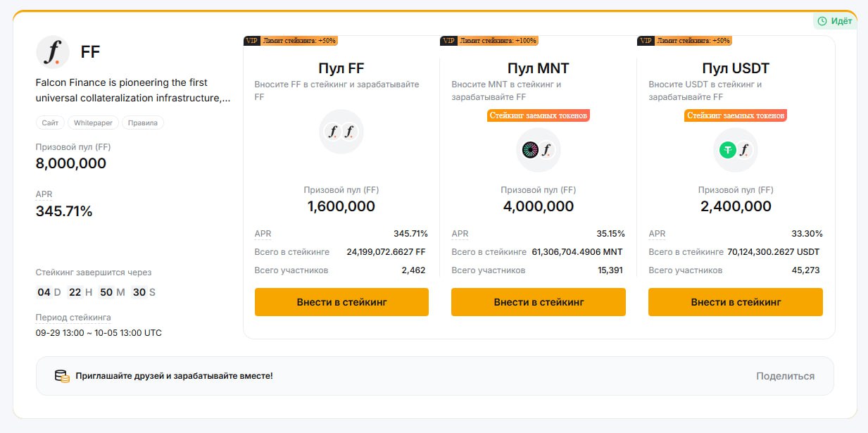Click the 'Стейкинг заемных токенов' label in Пул MNT
Screen dimensions: 868x433
click(539, 115)
